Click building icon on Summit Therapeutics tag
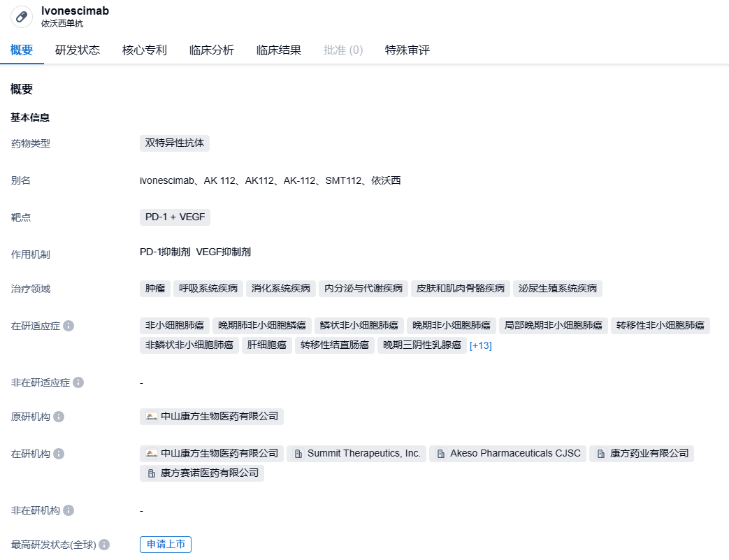 [x=298, y=454]
